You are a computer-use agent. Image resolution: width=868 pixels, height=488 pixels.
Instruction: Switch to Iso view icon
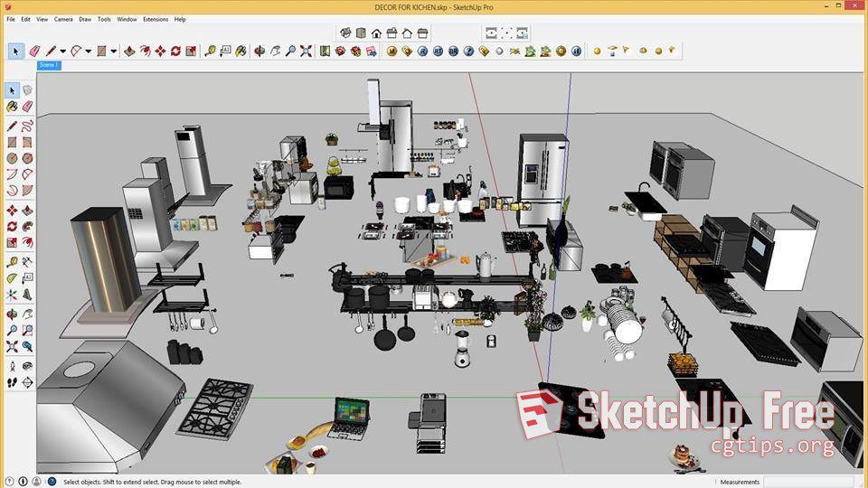[x=345, y=33]
